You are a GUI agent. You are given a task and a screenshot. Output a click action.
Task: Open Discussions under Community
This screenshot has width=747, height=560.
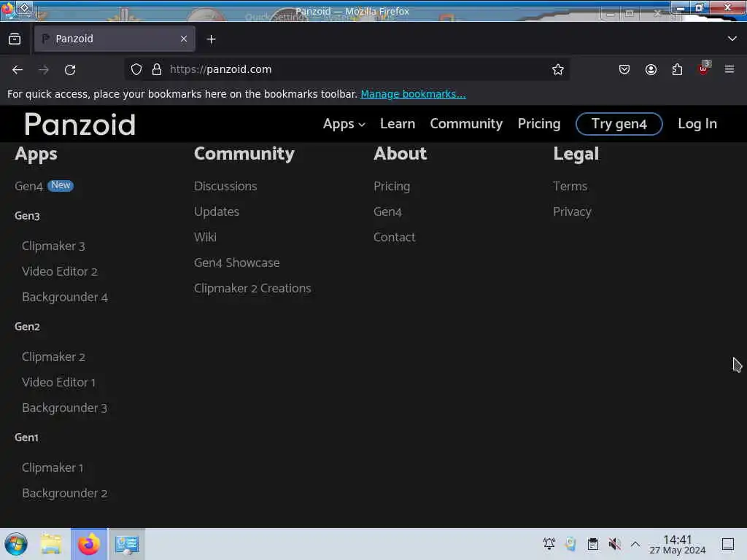[225, 186]
